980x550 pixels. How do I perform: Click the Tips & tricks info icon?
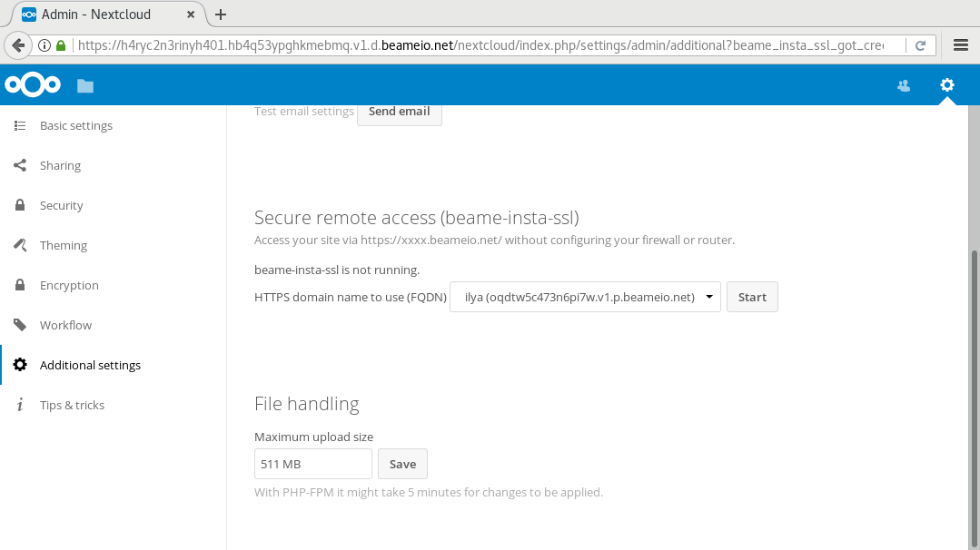20,405
